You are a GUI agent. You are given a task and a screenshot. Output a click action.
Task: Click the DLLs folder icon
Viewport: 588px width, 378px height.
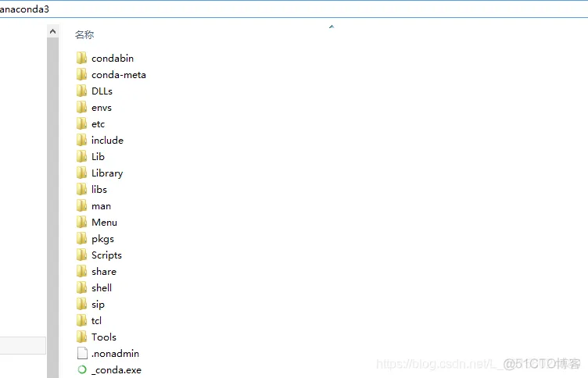[x=81, y=91]
